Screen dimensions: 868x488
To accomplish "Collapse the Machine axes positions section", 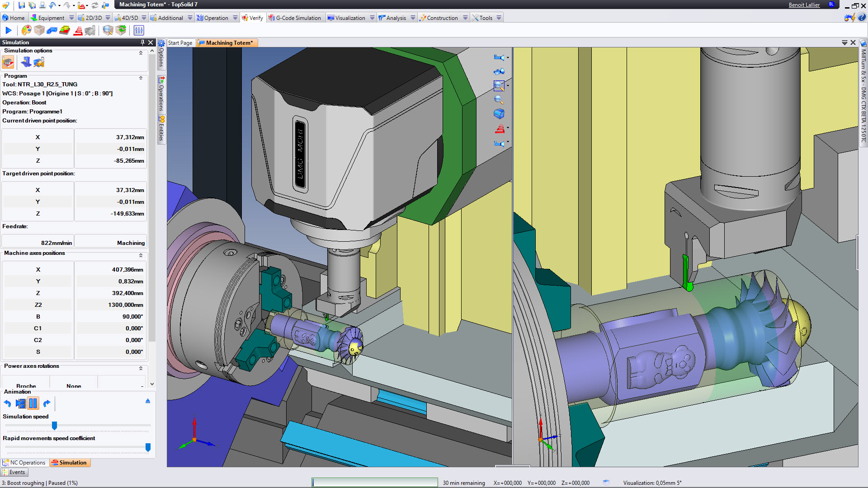I will click(x=141, y=255).
